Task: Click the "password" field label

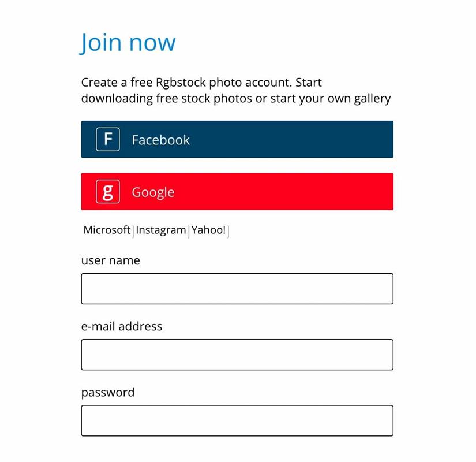Action: (108, 393)
